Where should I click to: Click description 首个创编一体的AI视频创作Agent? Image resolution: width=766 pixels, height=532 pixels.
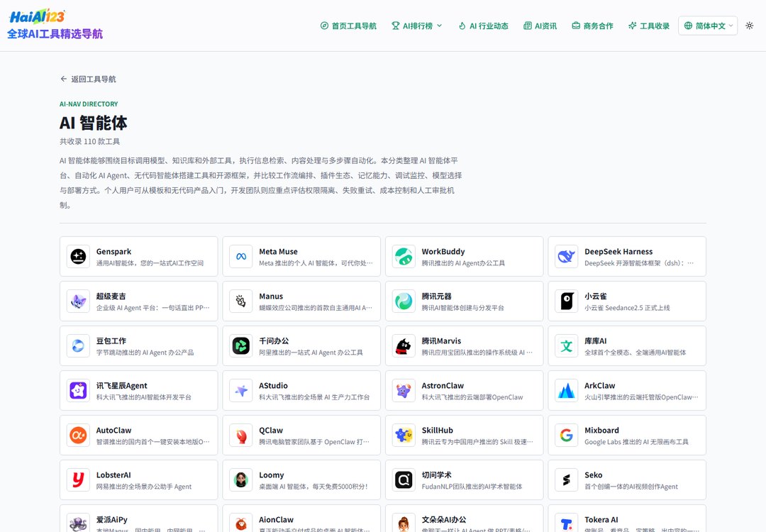[x=631, y=487]
